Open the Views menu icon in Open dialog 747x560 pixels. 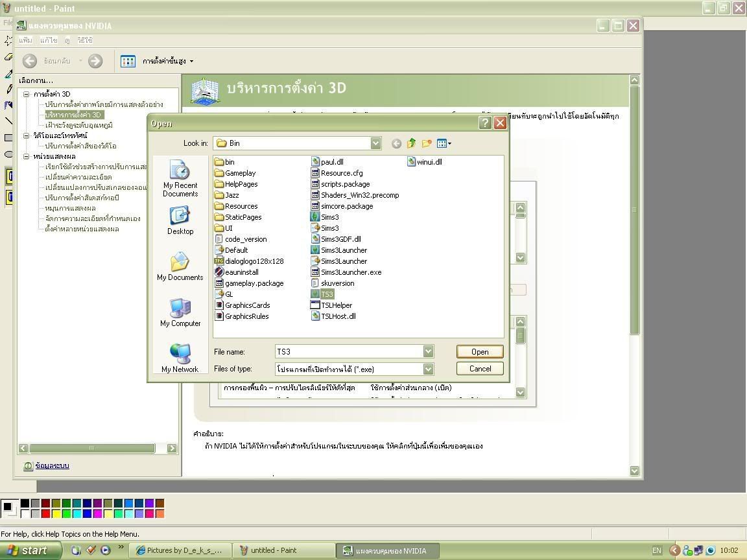click(x=444, y=143)
